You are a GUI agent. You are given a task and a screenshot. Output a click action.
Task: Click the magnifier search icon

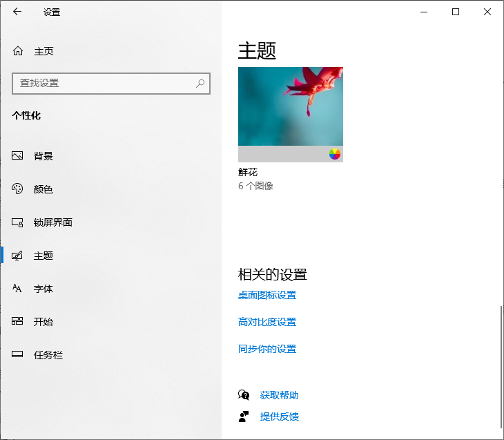(x=200, y=84)
